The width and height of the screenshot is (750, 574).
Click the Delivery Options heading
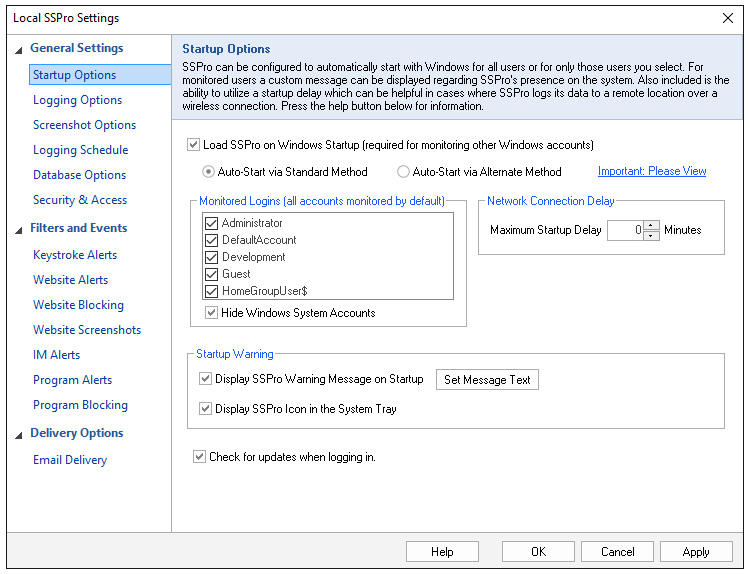point(77,433)
